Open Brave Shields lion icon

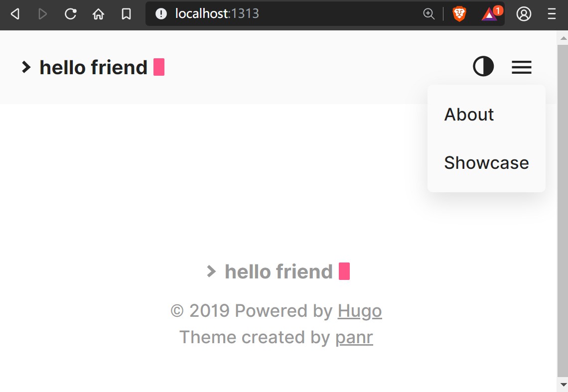pos(459,14)
